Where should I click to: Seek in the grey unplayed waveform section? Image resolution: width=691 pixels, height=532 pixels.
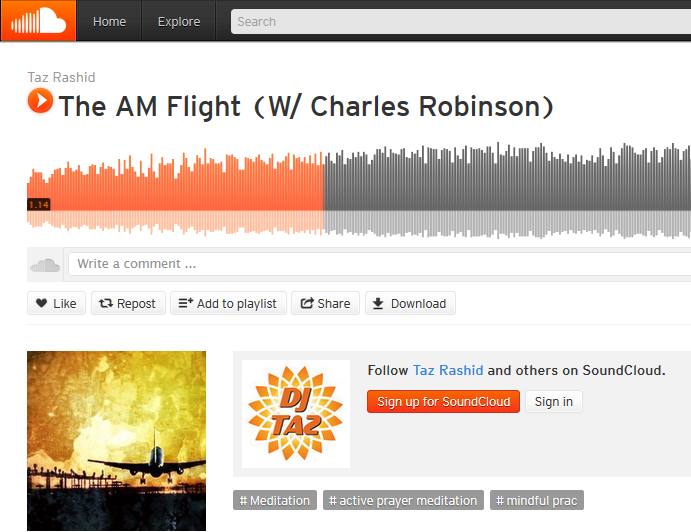pos(507,190)
